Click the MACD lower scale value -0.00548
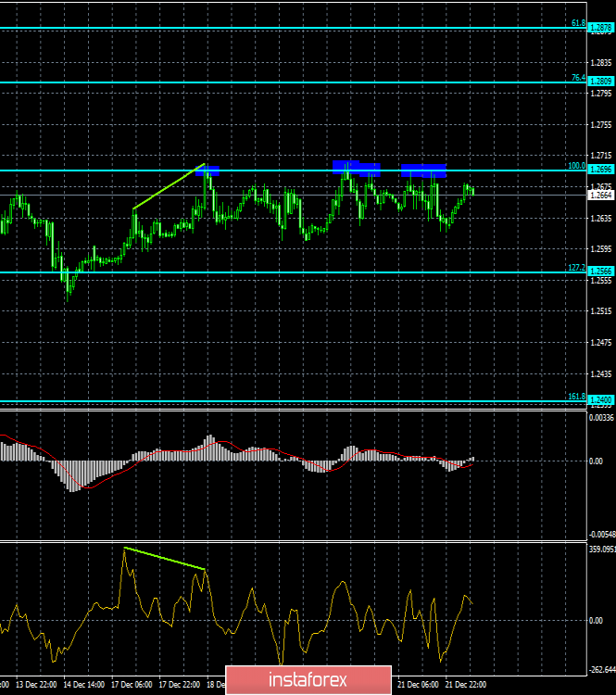Image resolution: width=616 pixels, height=695 pixels. point(602,534)
